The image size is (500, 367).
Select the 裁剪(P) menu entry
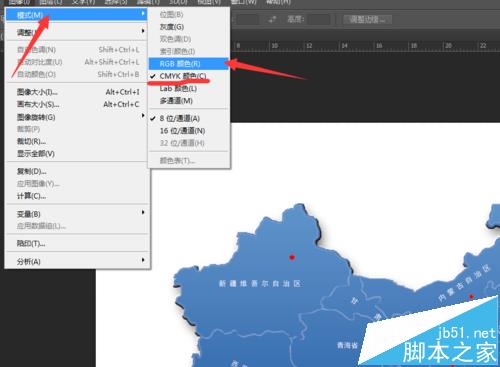(x=77, y=129)
